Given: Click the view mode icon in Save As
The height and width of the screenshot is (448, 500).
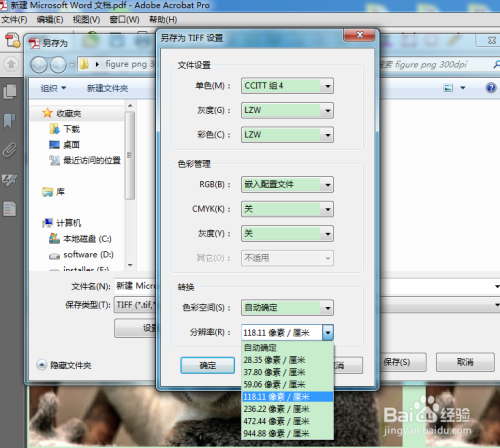Looking at the screenshot, I should [x=448, y=88].
